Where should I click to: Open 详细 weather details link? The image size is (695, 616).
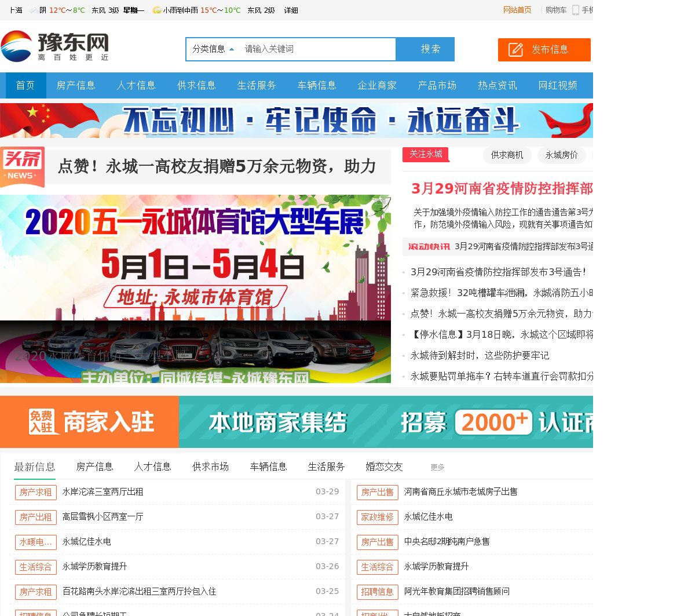[291, 10]
